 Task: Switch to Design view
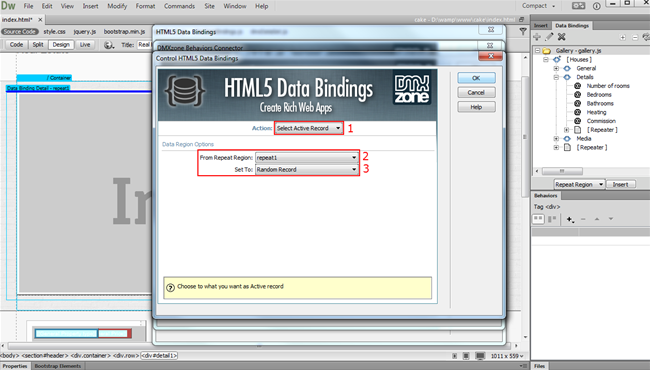click(61, 44)
